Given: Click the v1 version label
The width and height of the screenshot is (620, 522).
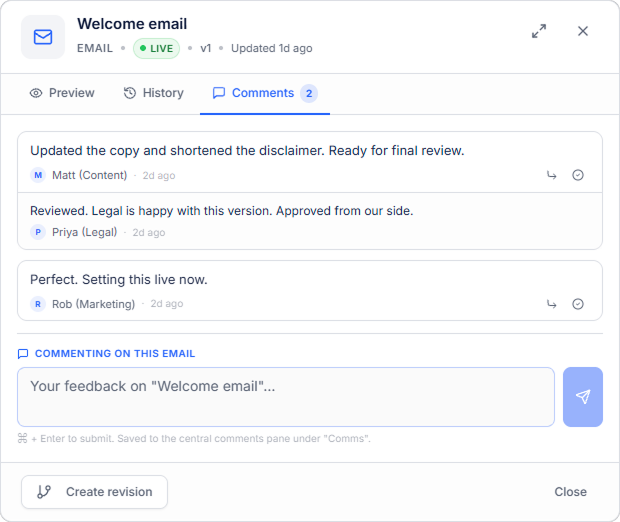Looking at the screenshot, I should click(x=206, y=48).
